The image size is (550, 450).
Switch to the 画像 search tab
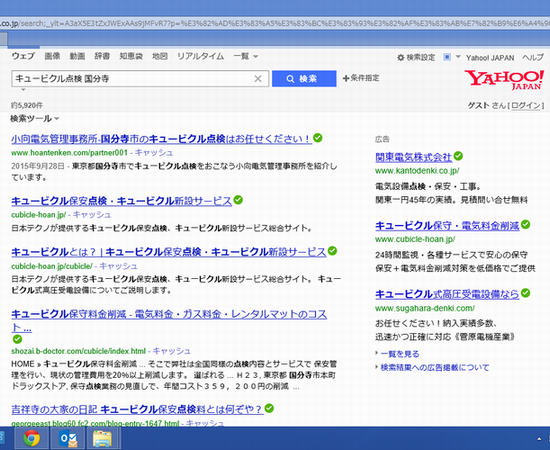[x=52, y=56]
